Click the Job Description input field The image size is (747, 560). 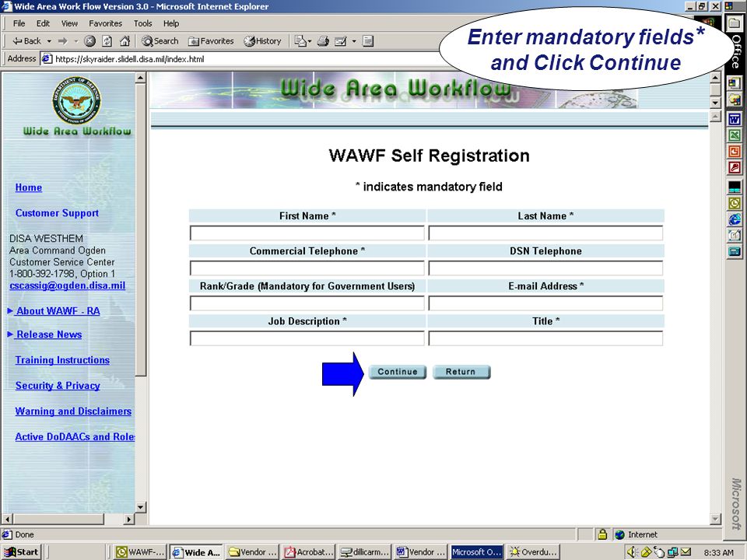tap(307, 338)
